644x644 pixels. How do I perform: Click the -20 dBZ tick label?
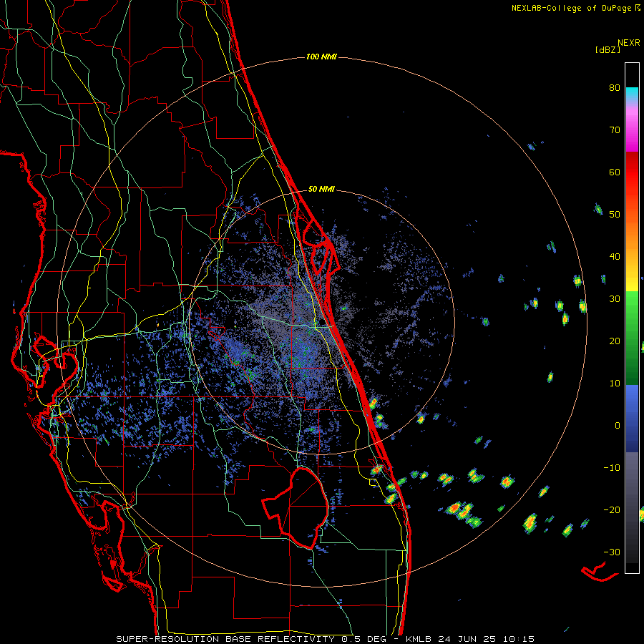pyautogui.click(x=612, y=510)
